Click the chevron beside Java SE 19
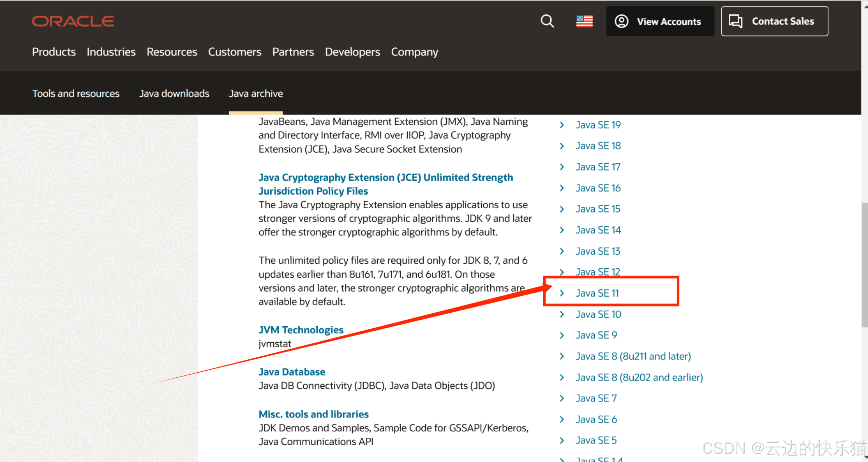The height and width of the screenshot is (462, 868). pyautogui.click(x=562, y=125)
